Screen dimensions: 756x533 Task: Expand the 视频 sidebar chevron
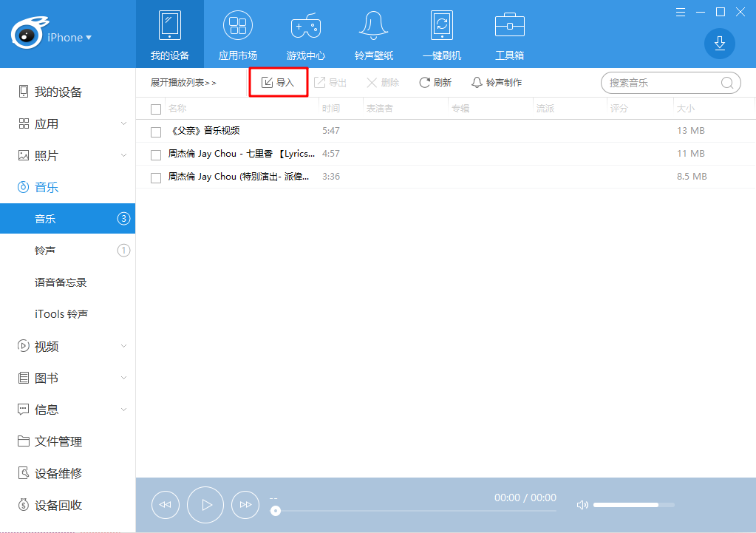(123, 346)
